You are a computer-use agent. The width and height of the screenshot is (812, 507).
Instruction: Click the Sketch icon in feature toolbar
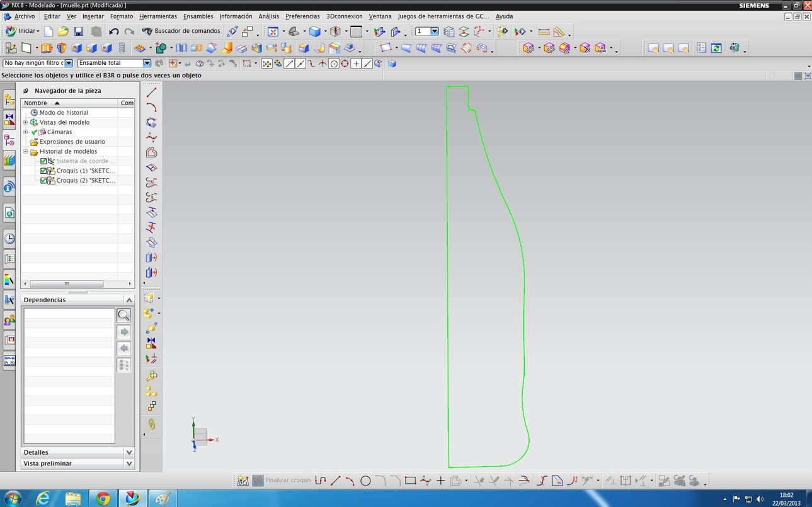click(x=11, y=48)
